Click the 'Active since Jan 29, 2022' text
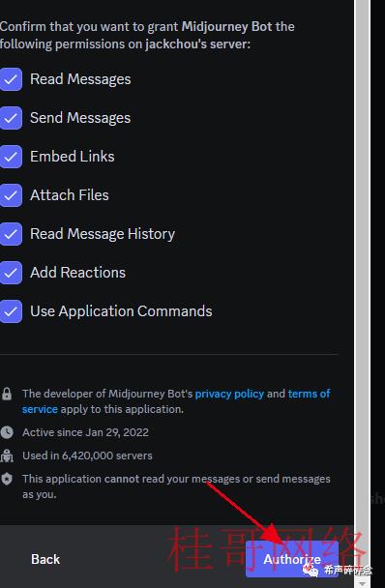Viewport: 385px width, 588px height. point(85,432)
